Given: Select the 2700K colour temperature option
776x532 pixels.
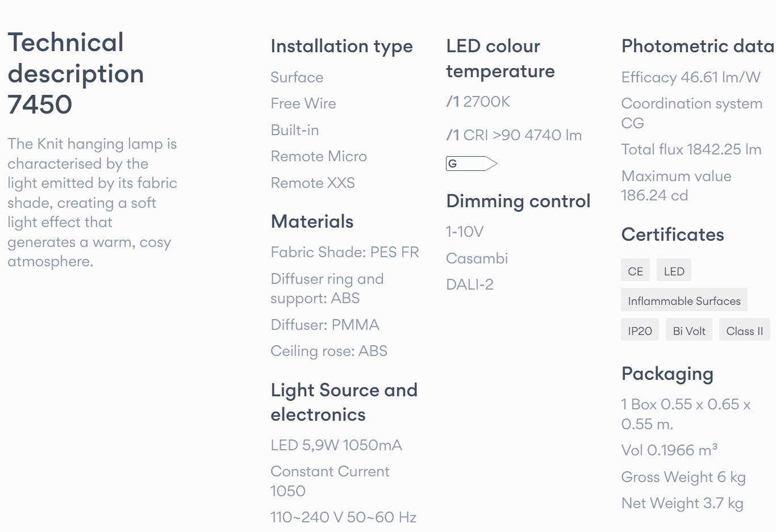Looking at the screenshot, I should 478,102.
